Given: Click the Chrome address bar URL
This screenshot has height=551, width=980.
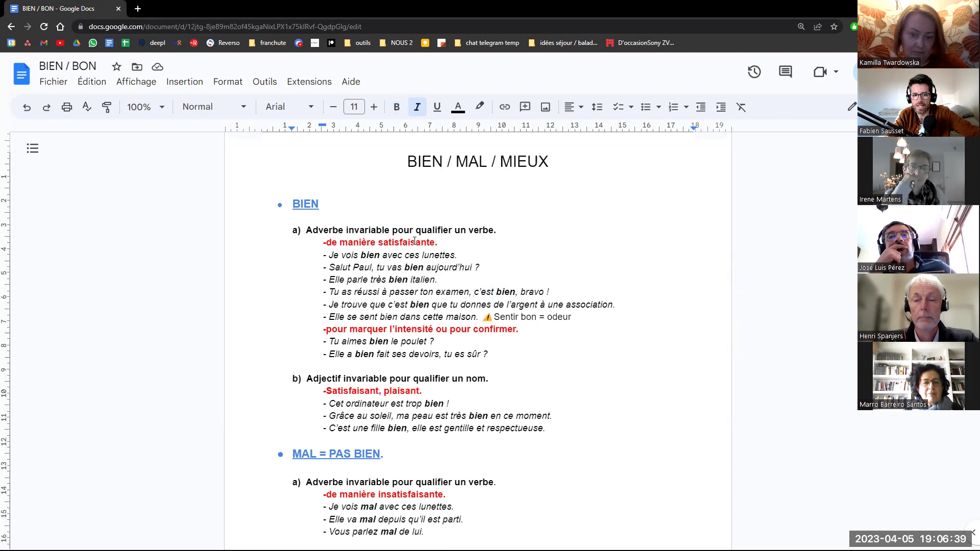Looking at the screenshot, I should click(225, 27).
